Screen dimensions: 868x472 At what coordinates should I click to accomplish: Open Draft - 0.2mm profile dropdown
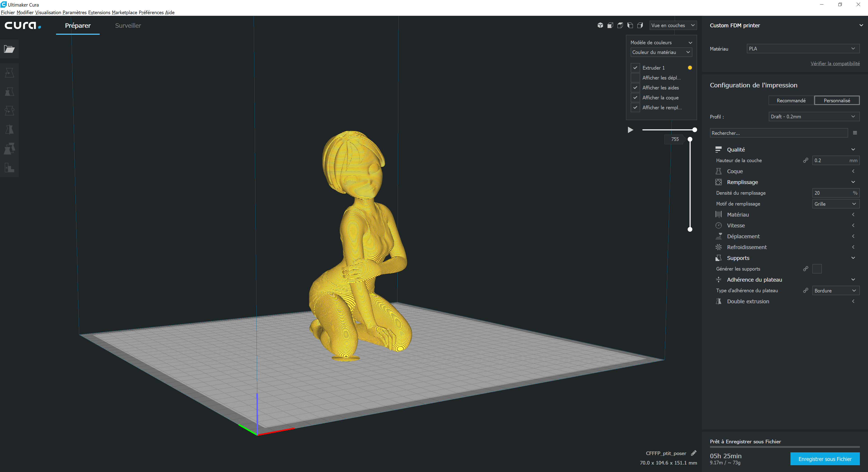pyautogui.click(x=814, y=117)
